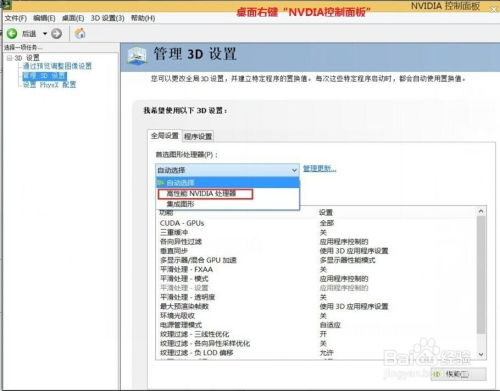Select 通过预览调整图像设置 in the tree
Screen dimensions: 500x391
pos(57,66)
